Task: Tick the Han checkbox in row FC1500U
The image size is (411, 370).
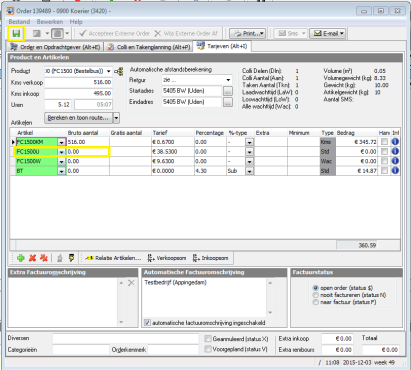Action: click(384, 151)
